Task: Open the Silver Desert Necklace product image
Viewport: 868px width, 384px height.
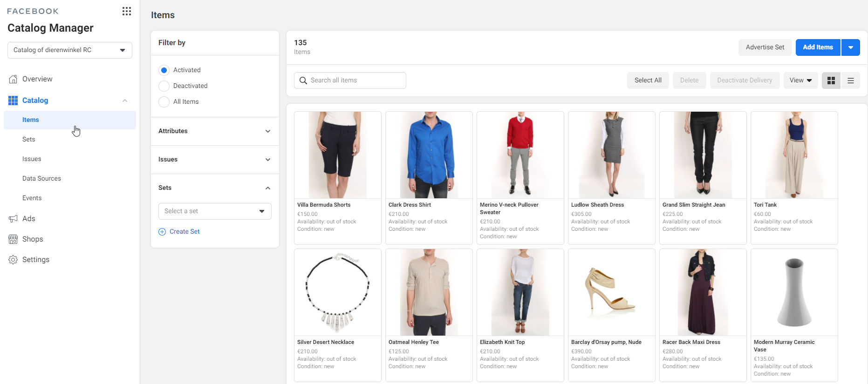Action: point(338,292)
